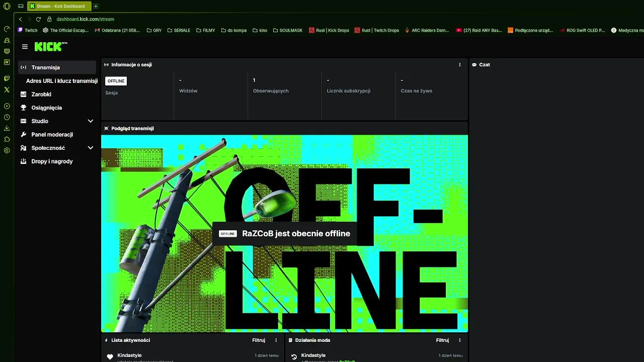Open a new browser tab with plus button
Viewport: 644px width, 362px height.
96,6
